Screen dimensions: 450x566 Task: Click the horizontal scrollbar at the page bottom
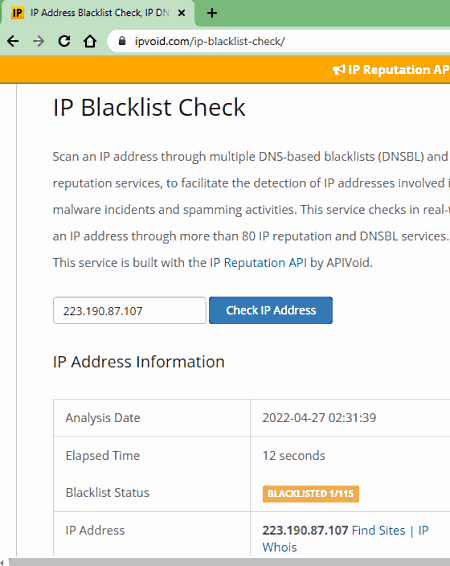pyautogui.click(x=230, y=562)
